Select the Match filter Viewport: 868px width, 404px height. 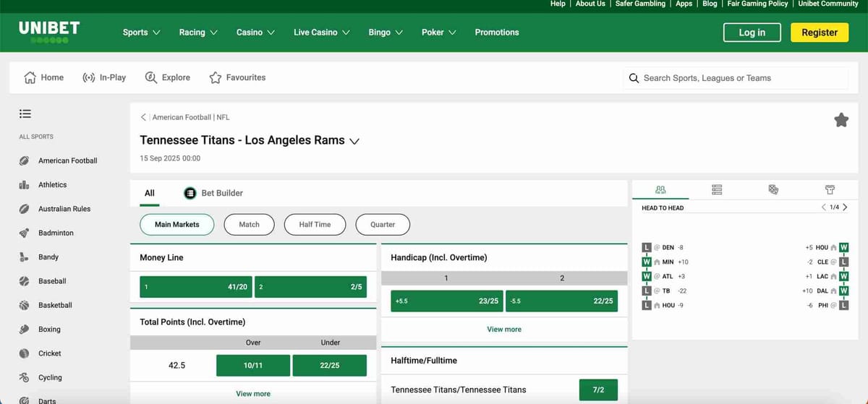[250, 225]
